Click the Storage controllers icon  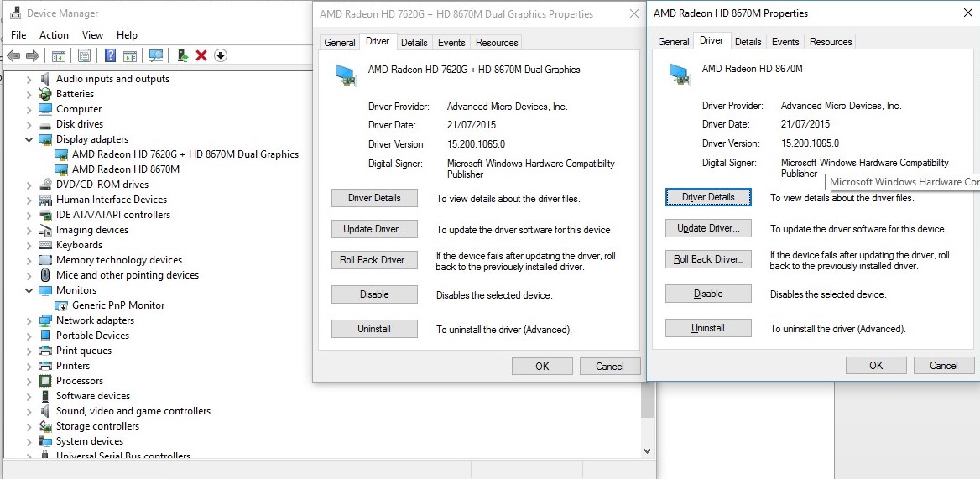[45, 426]
